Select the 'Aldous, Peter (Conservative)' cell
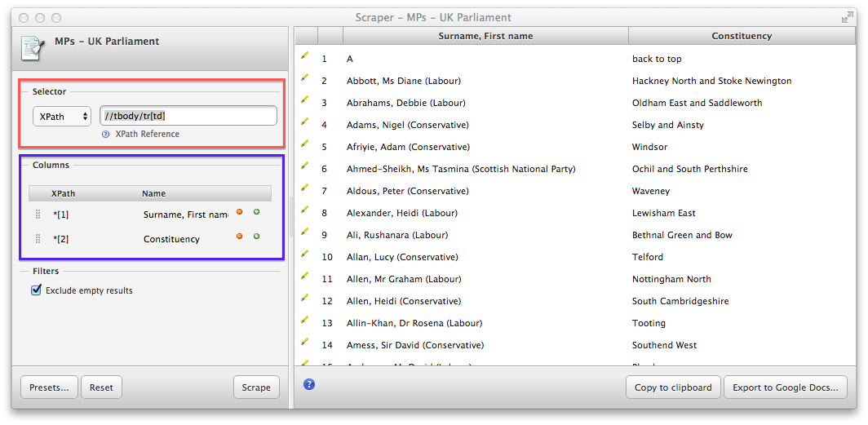Screen dimensions: 868x425 tap(407, 191)
